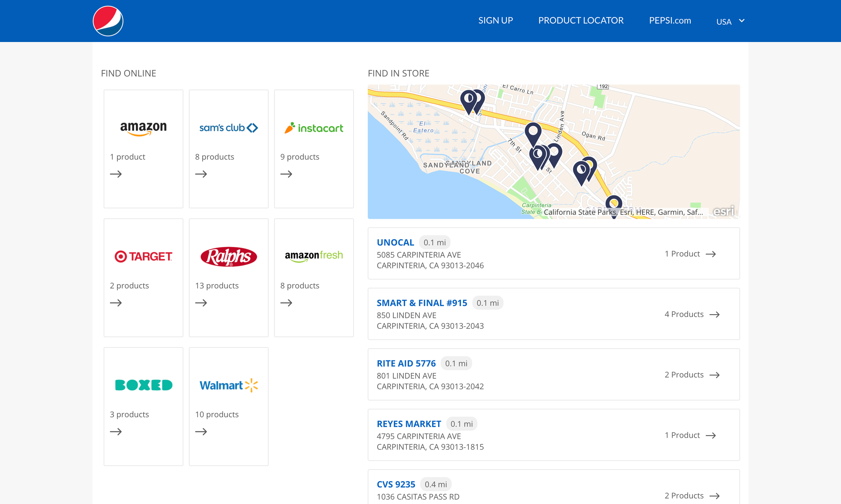Select the REYES MARKET store link
This screenshot has height=504, width=841.
click(409, 424)
